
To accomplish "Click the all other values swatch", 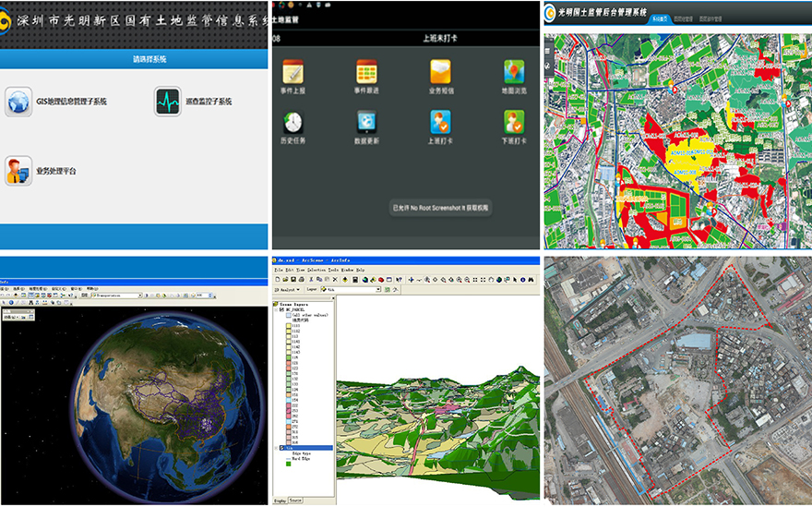I will click(289, 315).
